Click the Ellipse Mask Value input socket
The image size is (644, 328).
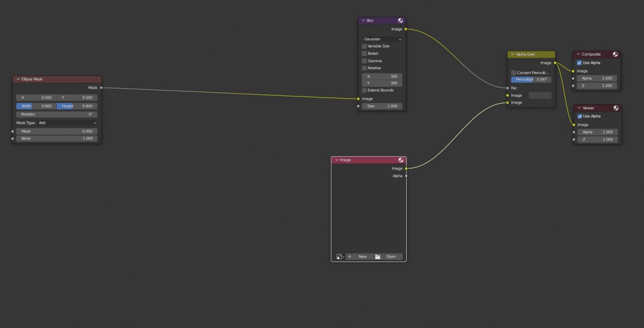point(12,139)
